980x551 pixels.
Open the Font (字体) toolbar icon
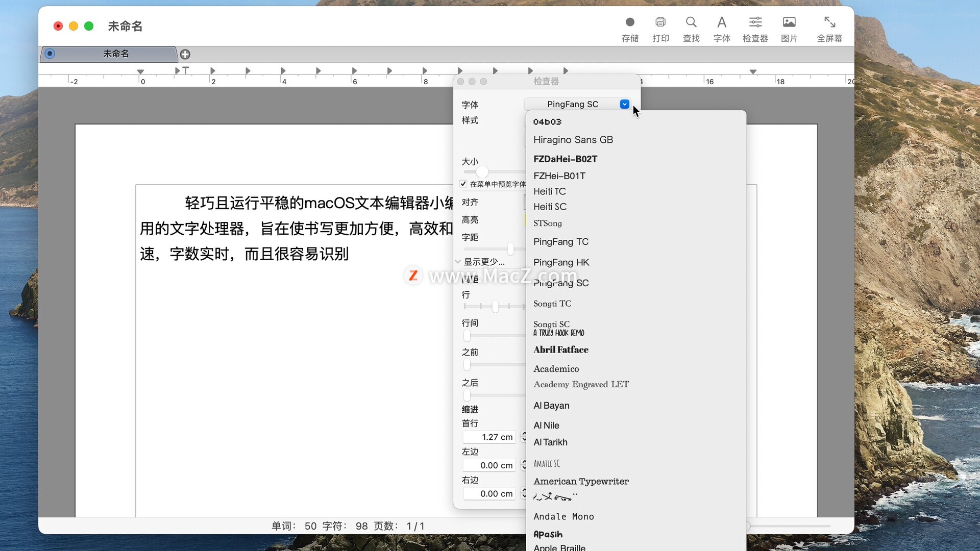tap(722, 22)
